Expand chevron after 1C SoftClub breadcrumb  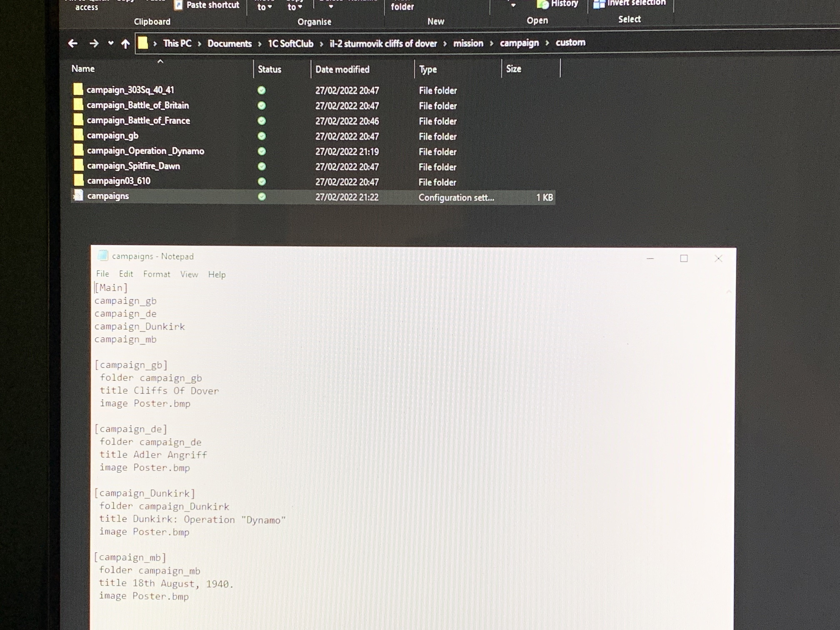point(321,44)
